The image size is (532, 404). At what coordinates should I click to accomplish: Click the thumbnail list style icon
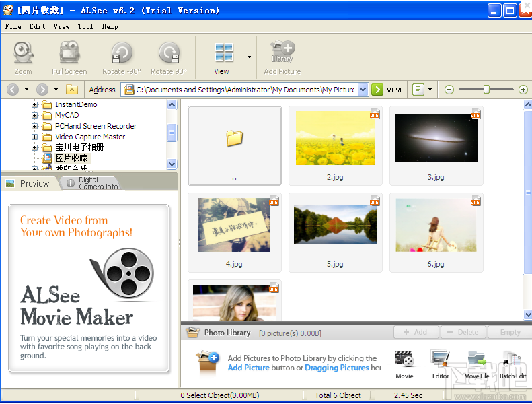pos(418,90)
